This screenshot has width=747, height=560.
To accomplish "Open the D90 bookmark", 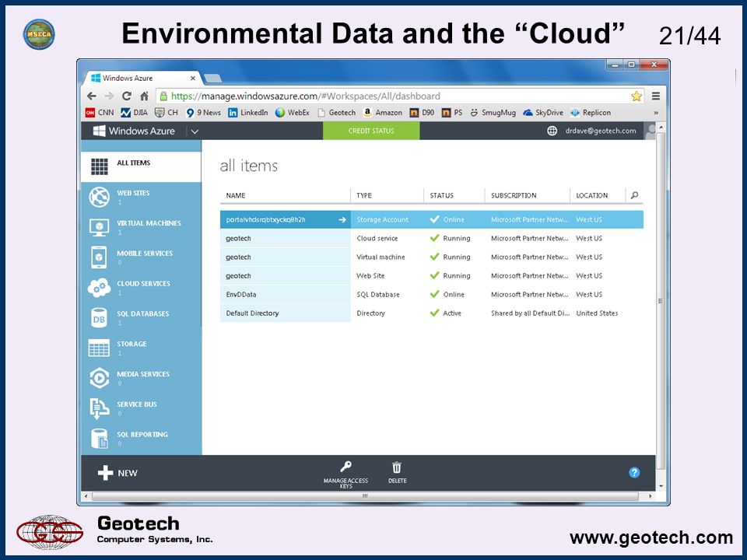I will [422, 112].
